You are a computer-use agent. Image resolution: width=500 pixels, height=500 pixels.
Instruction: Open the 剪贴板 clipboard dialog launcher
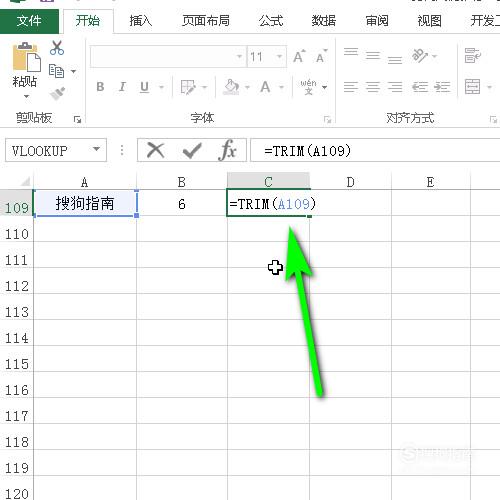pos(77,119)
